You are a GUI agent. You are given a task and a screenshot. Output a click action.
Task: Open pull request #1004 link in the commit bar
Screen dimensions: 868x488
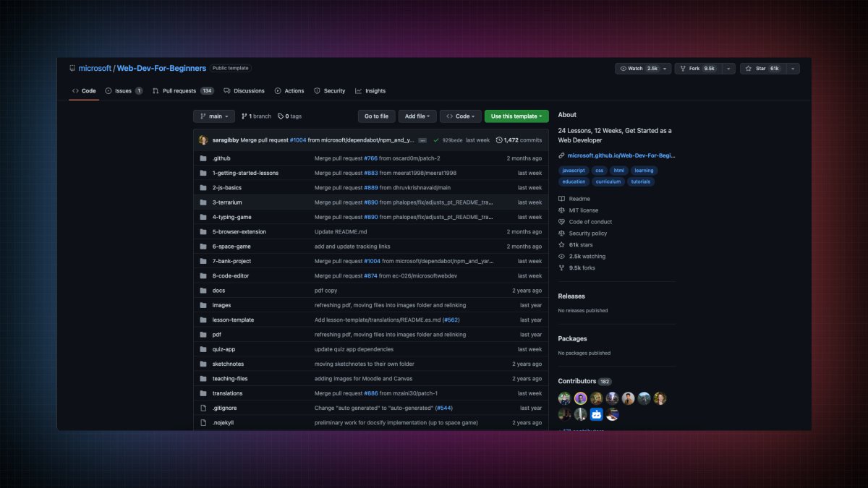tap(298, 140)
